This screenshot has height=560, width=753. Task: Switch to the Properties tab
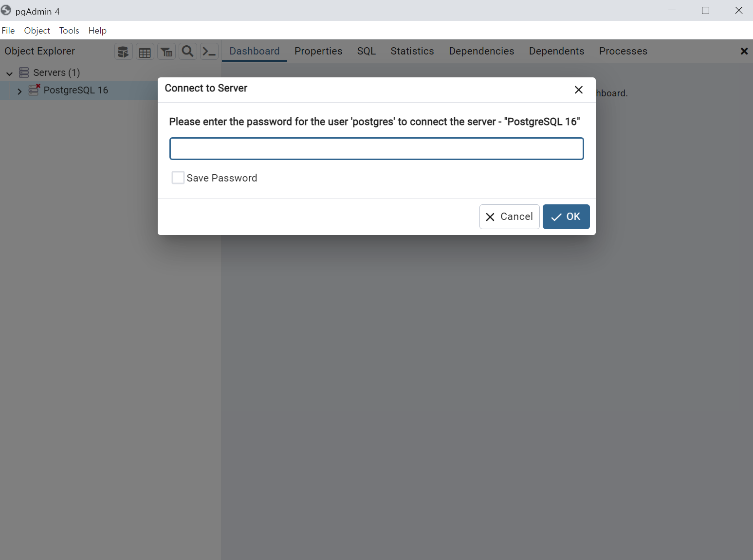(318, 51)
